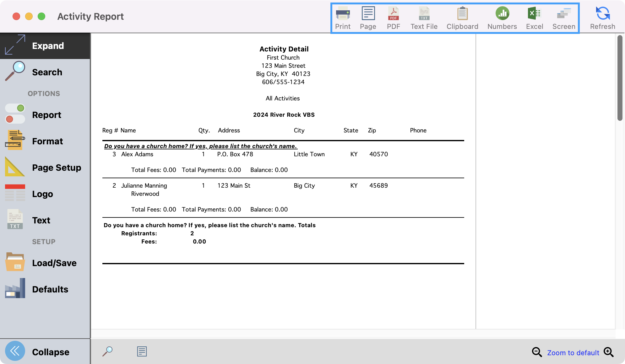Export report to Numbers
The width and height of the screenshot is (625, 364).
tap(502, 18)
